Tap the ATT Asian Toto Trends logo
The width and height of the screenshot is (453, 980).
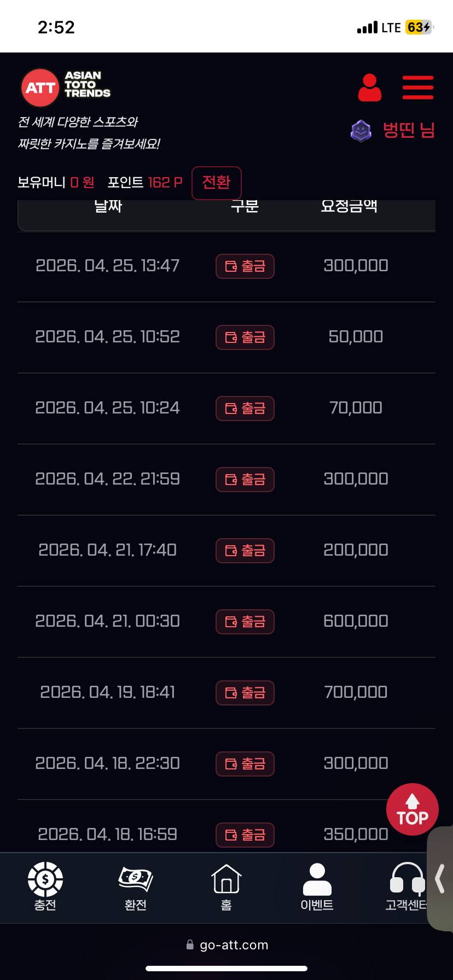click(66, 87)
